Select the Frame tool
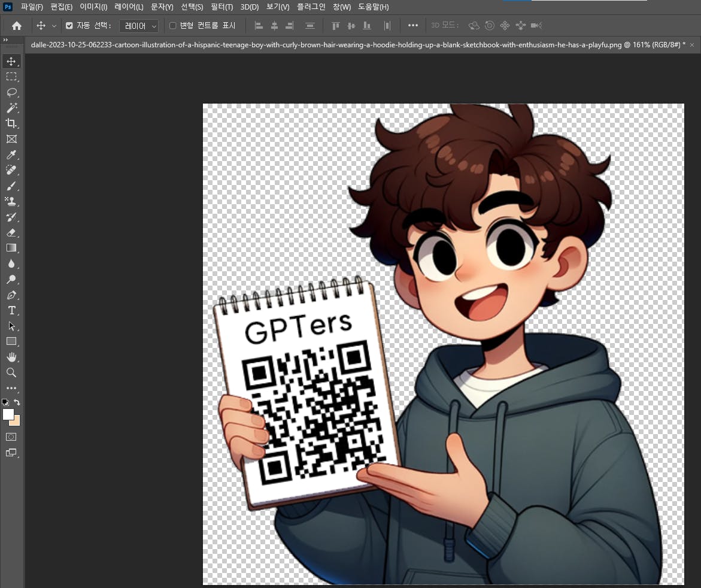The width and height of the screenshot is (701, 588). coord(11,139)
